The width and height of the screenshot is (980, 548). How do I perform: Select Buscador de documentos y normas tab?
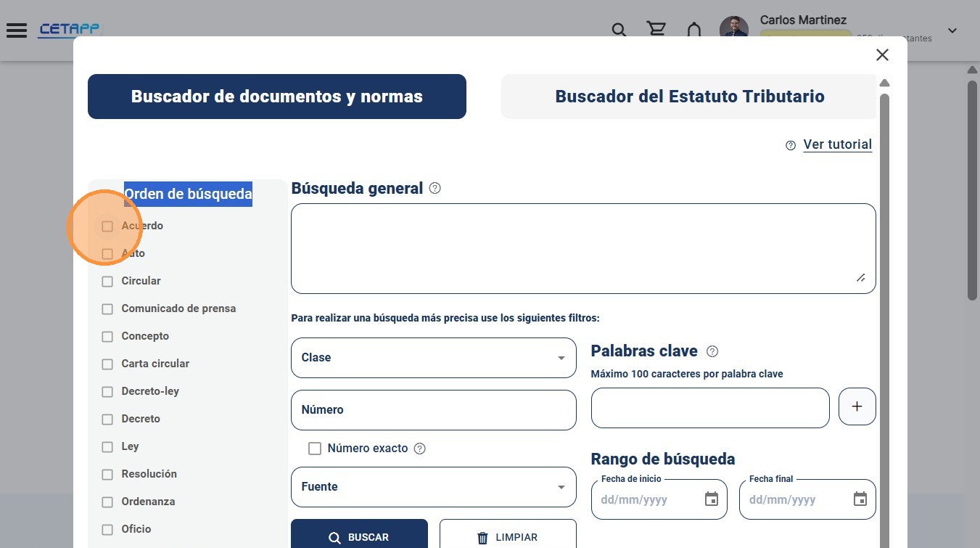[277, 97]
